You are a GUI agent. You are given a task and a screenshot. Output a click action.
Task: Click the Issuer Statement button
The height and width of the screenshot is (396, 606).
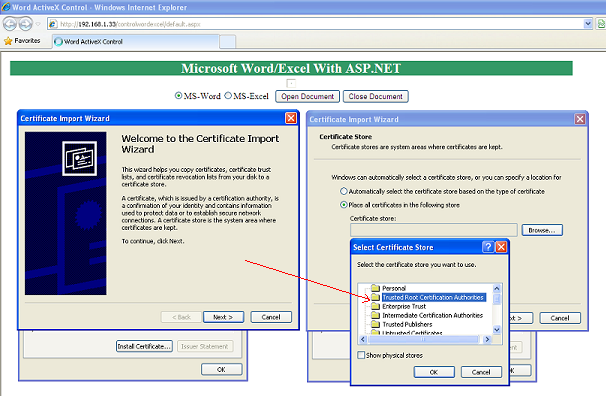pyautogui.click(x=205, y=346)
